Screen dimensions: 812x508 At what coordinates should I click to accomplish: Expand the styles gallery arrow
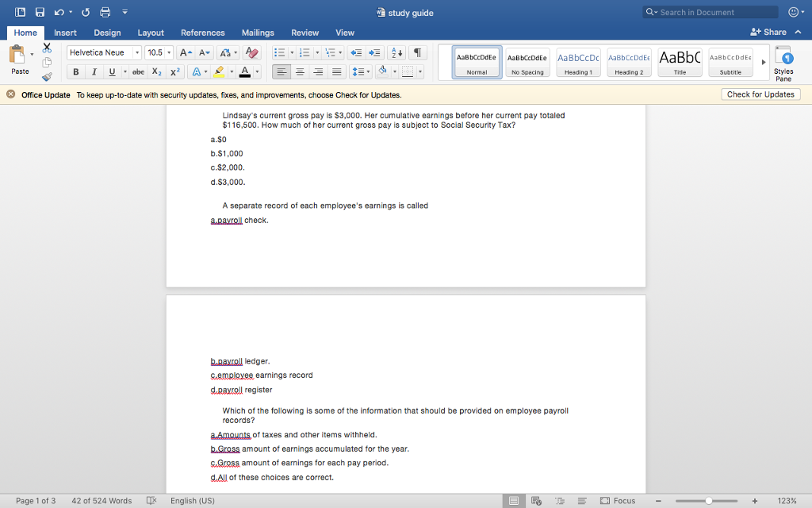[764, 62]
